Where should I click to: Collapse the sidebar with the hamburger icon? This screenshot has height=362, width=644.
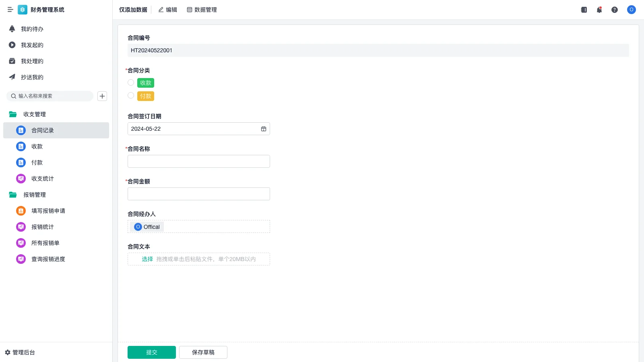pos(10,10)
